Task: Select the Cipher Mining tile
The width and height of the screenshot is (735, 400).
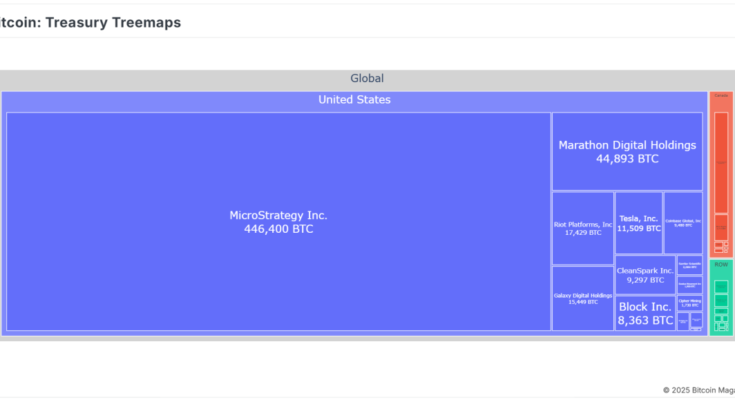Action: [x=690, y=303]
